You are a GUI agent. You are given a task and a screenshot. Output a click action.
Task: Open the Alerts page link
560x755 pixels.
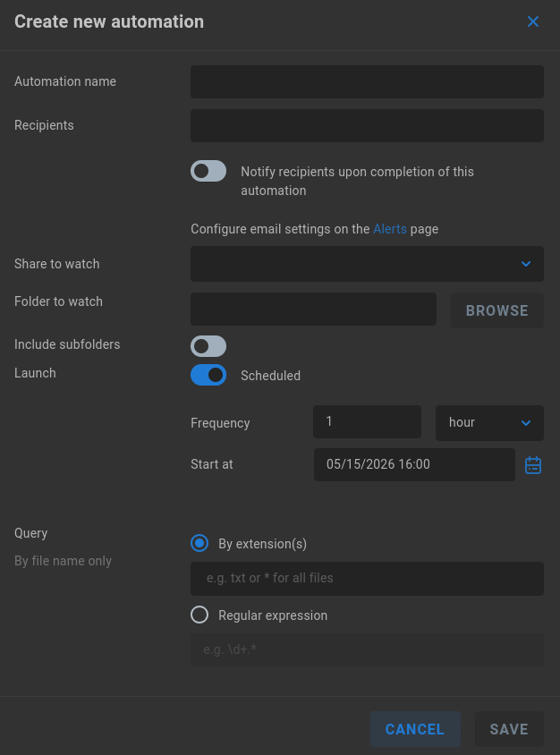[389, 229]
